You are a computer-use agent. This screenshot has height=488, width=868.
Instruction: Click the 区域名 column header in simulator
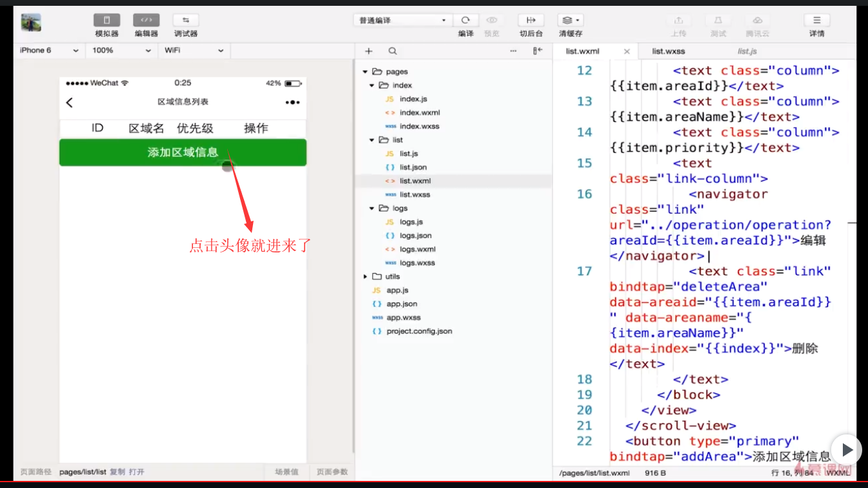(146, 128)
